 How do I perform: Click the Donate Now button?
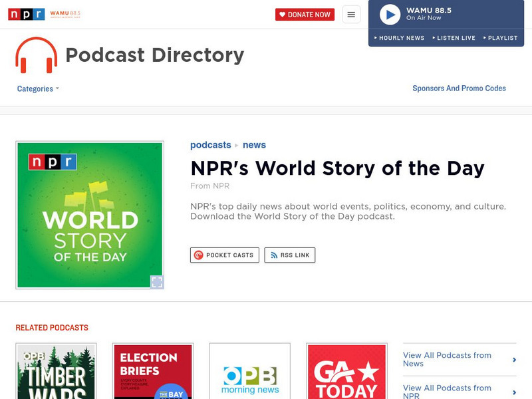point(305,15)
